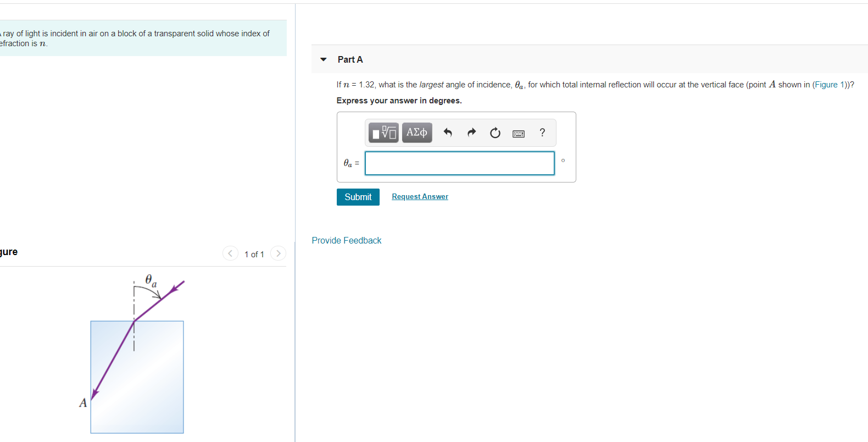Click the redo arrow icon

coord(471,132)
